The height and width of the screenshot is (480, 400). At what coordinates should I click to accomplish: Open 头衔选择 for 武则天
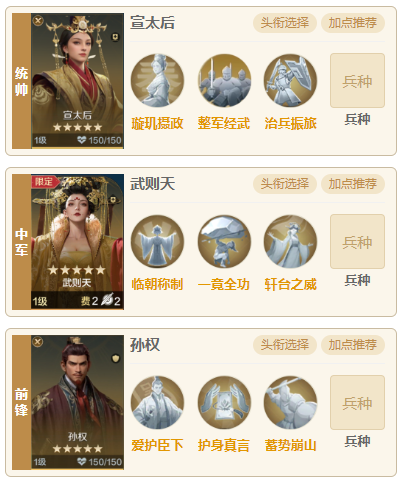(285, 184)
